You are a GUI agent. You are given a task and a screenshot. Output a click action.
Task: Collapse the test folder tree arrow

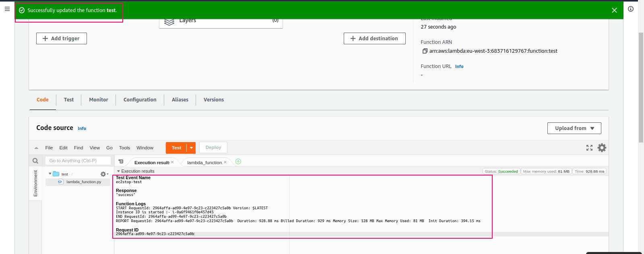click(50, 174)
